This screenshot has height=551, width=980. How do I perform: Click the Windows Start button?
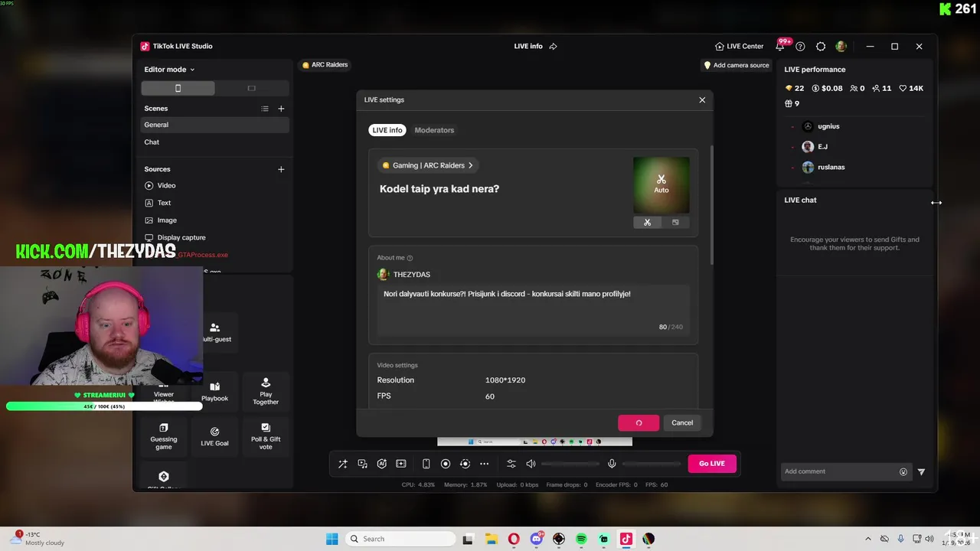pos(332,539)
